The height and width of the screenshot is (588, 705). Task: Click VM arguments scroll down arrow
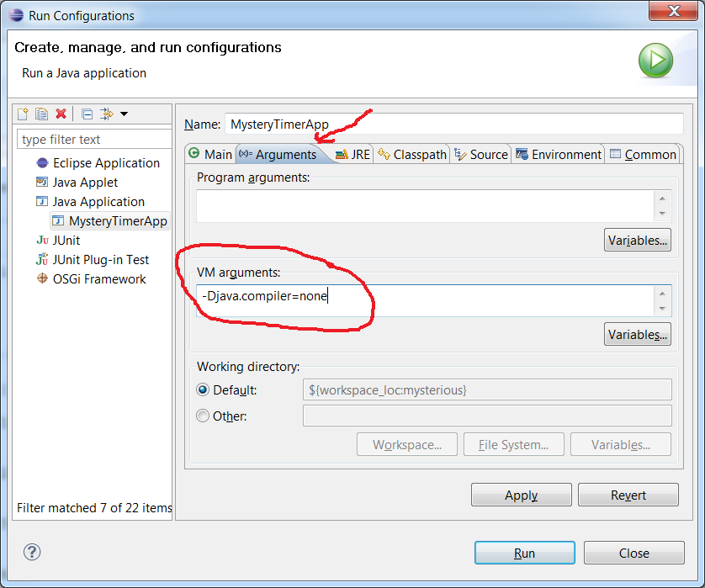tap(662, 309)
